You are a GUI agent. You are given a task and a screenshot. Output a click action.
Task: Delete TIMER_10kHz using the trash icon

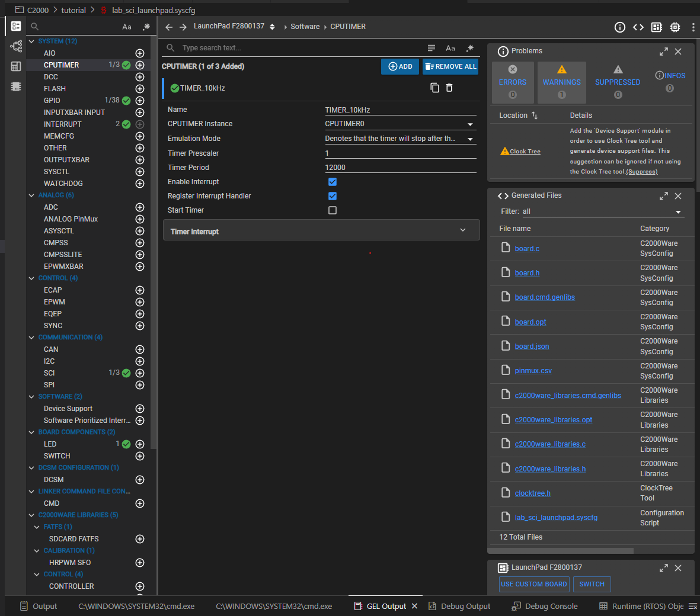tap(449, 88)
